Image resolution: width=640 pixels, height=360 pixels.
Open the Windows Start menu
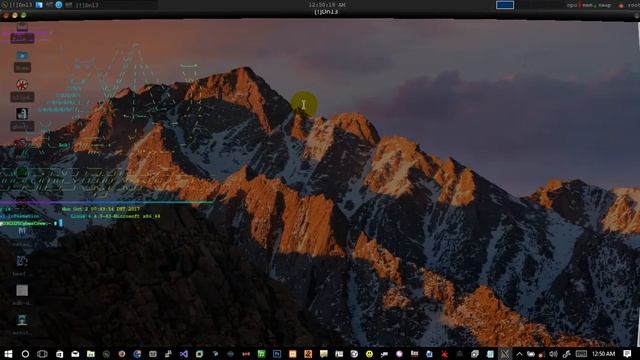pos(8,354)
